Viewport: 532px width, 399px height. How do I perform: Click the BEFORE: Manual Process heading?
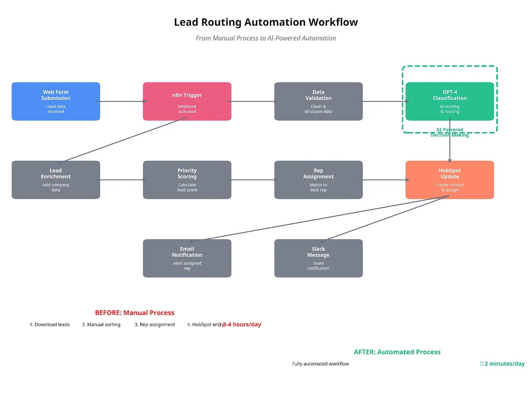pyautogui.click(x=135, y=313)
